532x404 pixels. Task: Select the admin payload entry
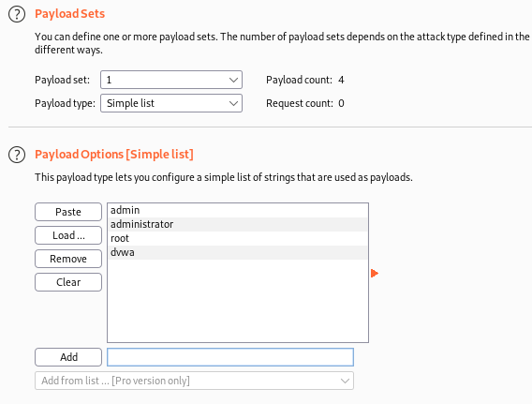click(x=238, y=210)
